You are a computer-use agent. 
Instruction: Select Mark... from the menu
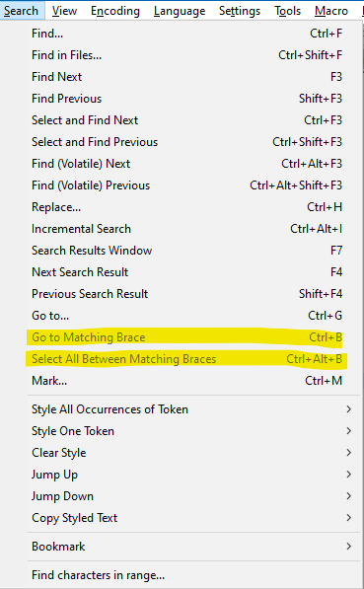193,381
